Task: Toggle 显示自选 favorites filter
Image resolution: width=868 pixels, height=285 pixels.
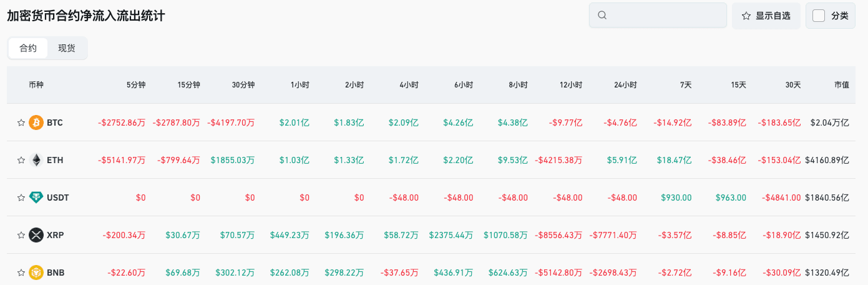Action: pos(766,16)
